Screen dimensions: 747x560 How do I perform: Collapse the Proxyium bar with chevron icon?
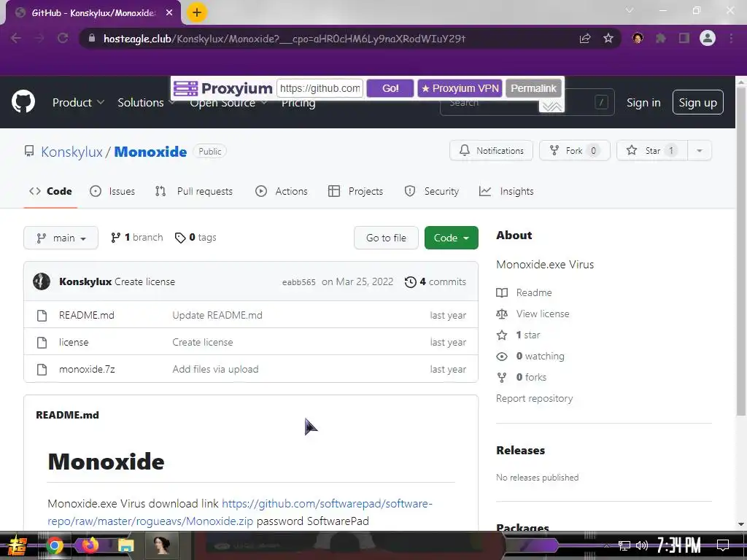[551, 106]
